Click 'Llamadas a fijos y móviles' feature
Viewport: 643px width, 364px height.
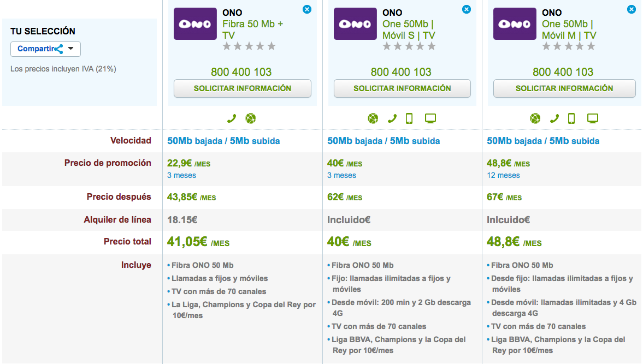220,278
